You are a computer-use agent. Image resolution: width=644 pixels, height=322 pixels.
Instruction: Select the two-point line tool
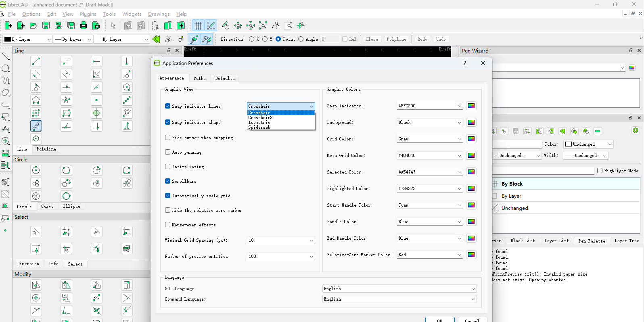[36, 61]
